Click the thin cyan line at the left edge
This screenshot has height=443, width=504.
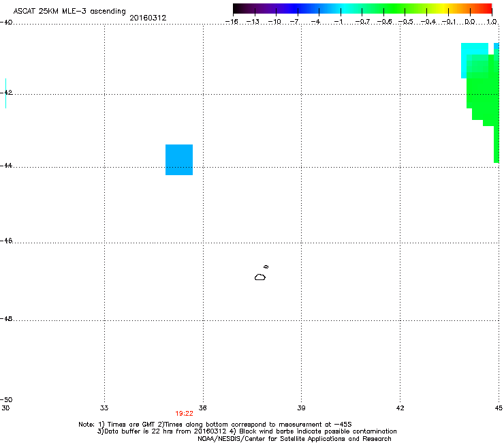pyautogui.click(x=5, y=93)
